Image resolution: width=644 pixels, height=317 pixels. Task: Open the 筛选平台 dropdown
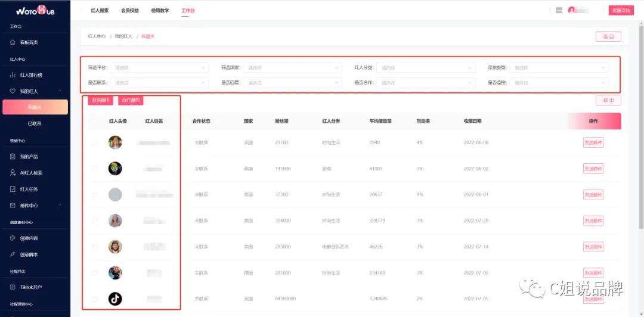click(x=159, y=67)
